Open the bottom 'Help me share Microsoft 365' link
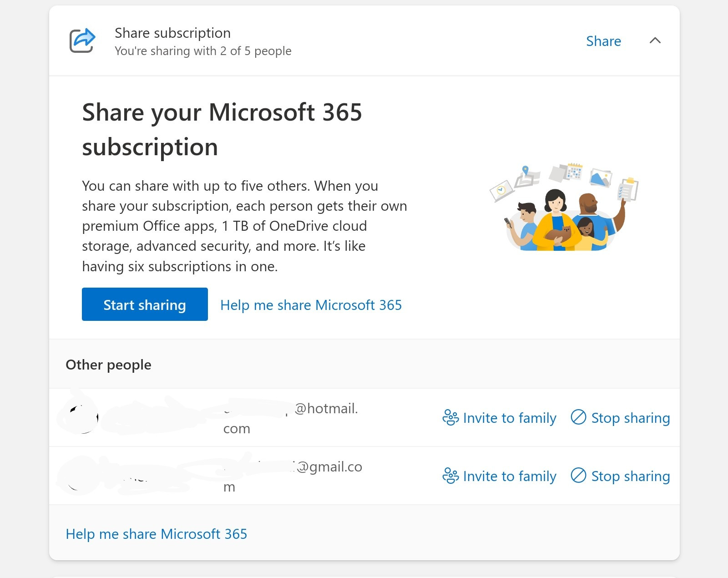The image size is (728, 578). pos(156,534)
